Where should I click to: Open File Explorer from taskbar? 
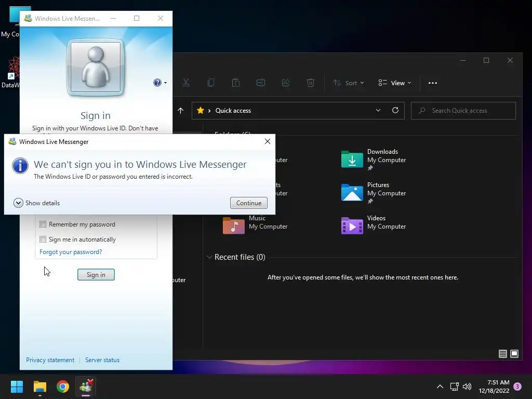(x=39, y=387)
